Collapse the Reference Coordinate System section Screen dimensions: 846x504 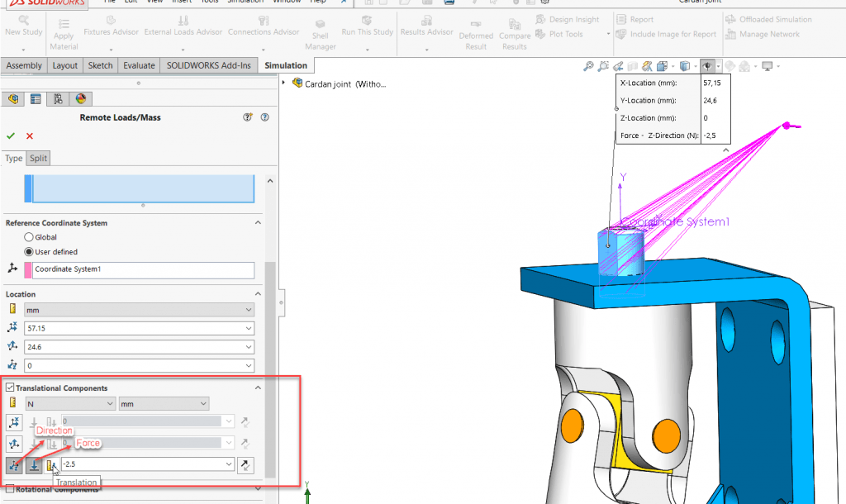pos(258,222)
